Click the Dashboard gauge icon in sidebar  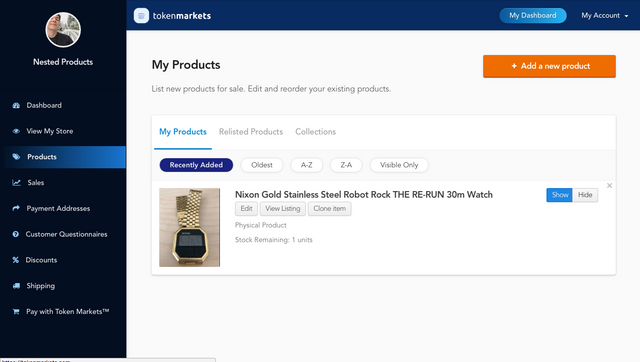coord(16,105)
